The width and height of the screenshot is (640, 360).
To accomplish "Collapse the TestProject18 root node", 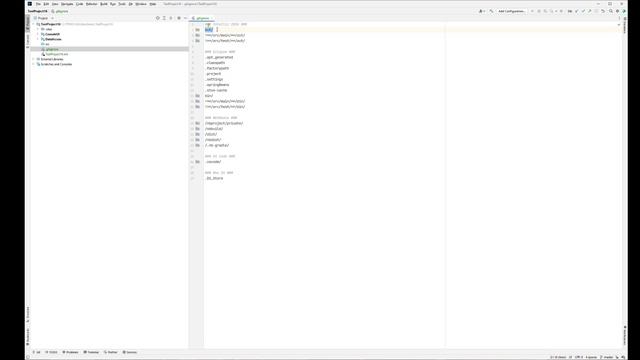I will [33, 24].
